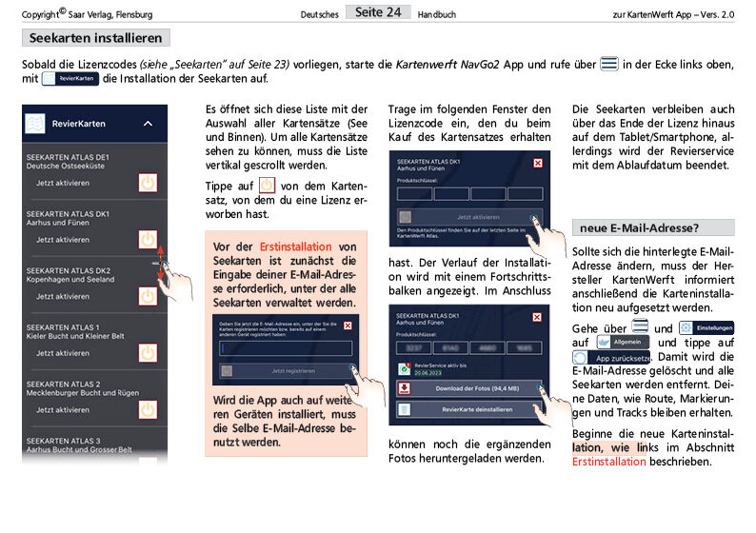This screenshot has width=756, height=533.
Task: Click the icon beside RevierKarte deinstallieren
Action: pos(404,409)
